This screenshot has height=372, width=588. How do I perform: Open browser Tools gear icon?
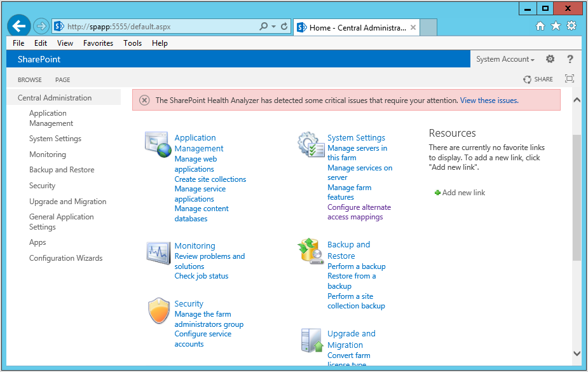[x=571, y=26]
